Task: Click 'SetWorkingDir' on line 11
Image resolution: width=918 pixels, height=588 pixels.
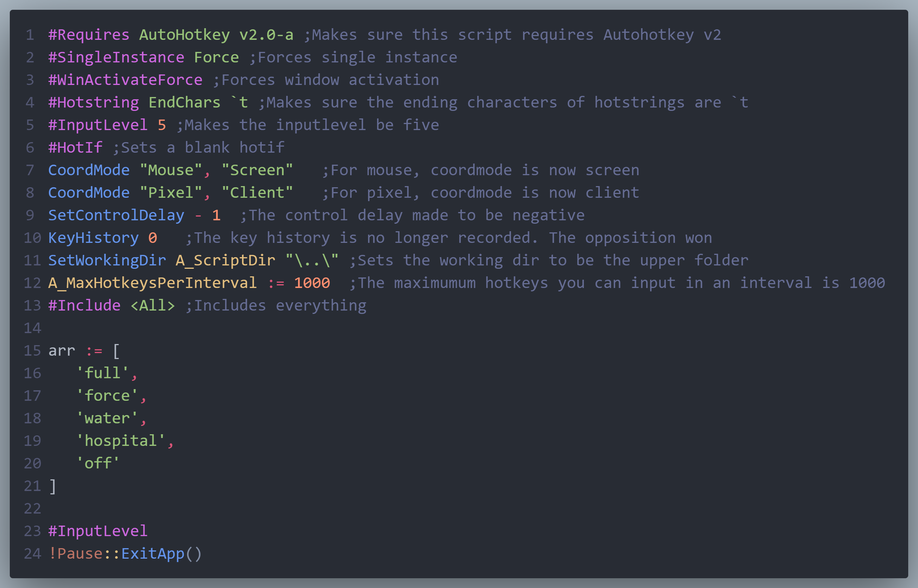Action: (107, 261)
